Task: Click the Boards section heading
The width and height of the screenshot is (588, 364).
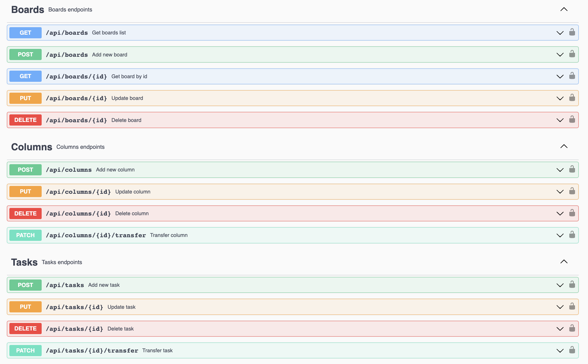Action: tap(27, 10)
